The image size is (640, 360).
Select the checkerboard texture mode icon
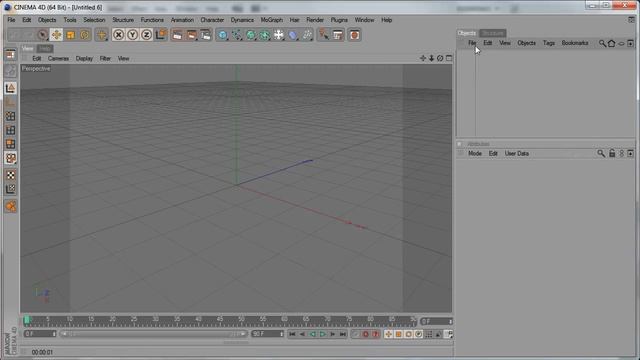(x=11, y=175)
